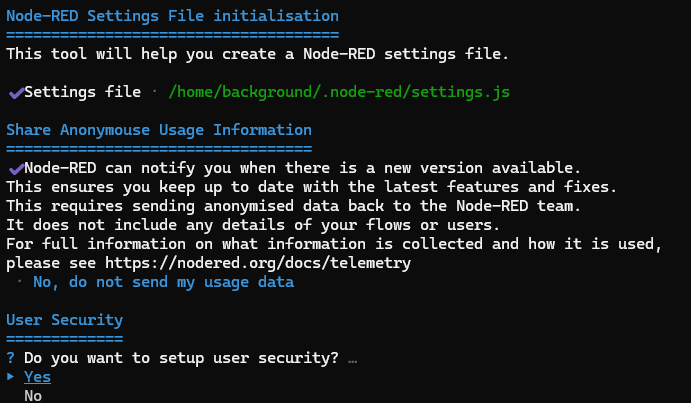The image size is (691, 403).
Task: Click the 'It does not include any details' line
Action: pos(253,225)
